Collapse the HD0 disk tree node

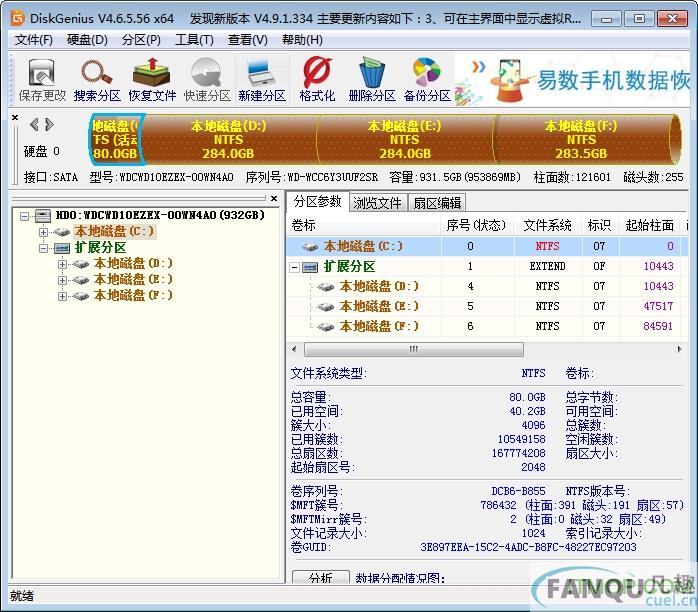click(24, 216)
